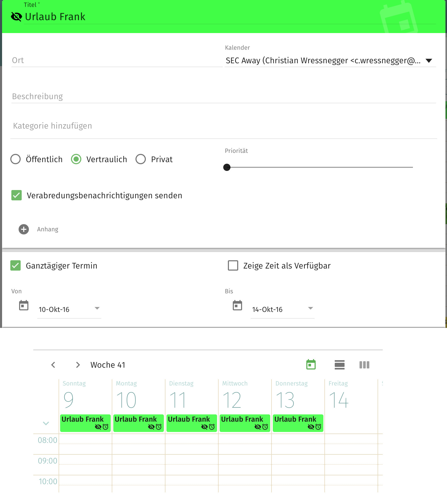Expand the 10-Okt-16 start date dropdown

pos(97,308)
